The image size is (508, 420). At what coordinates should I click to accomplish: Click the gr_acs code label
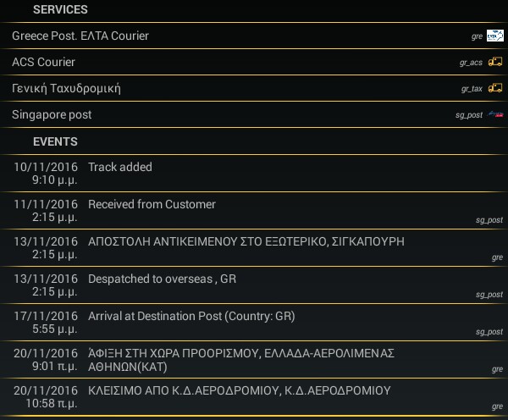[x=471, y=64]
